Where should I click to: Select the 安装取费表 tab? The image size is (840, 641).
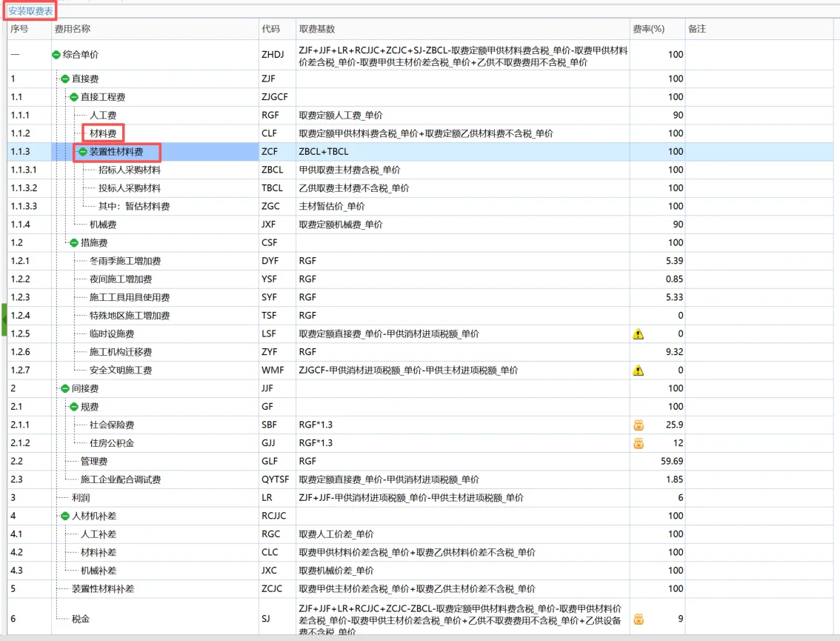tap(30, 11)
